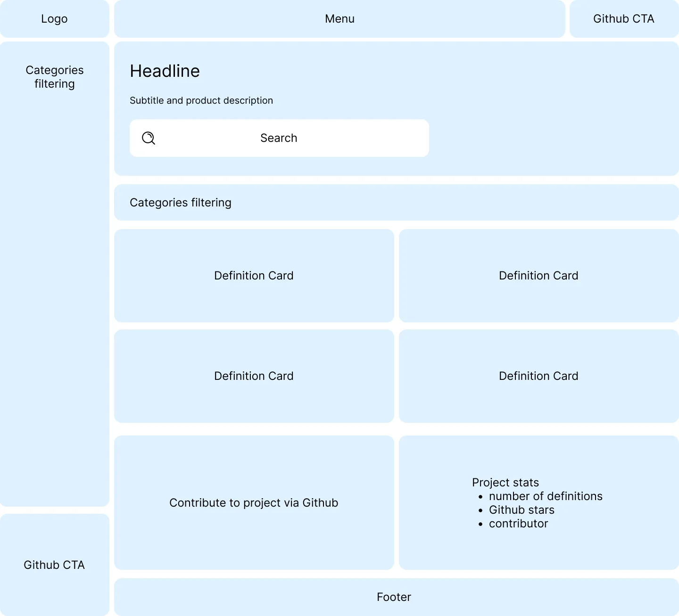Select the right Definition Card in second row
The height and width of the screenshot is (616, 679).
(538, 376)
